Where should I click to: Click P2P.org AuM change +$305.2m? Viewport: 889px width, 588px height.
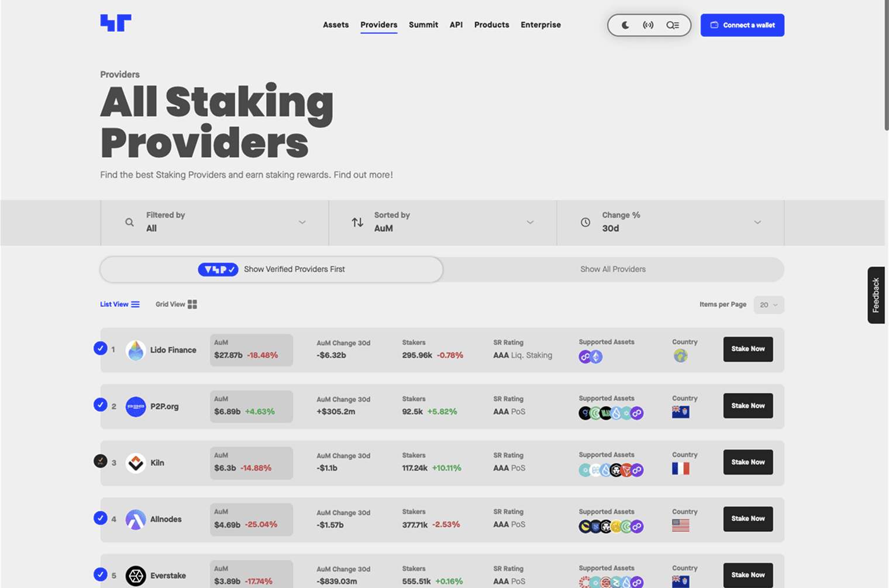[x=336, y=411]
